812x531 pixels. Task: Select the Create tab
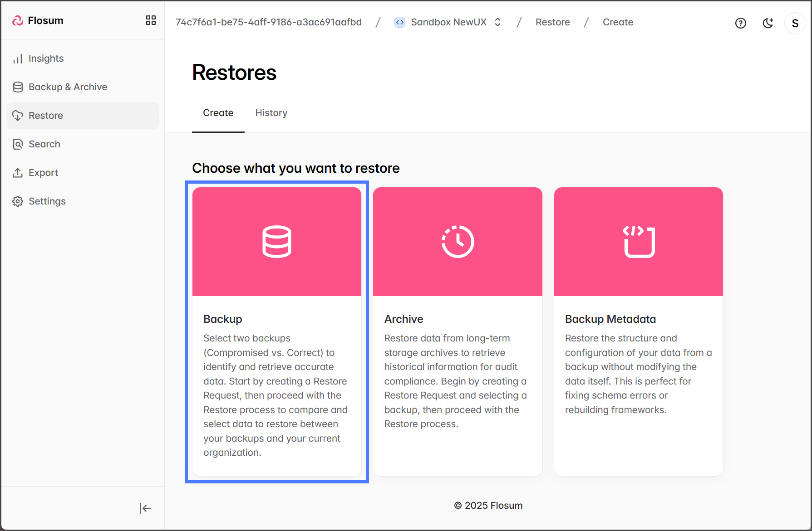coord(218,113)
